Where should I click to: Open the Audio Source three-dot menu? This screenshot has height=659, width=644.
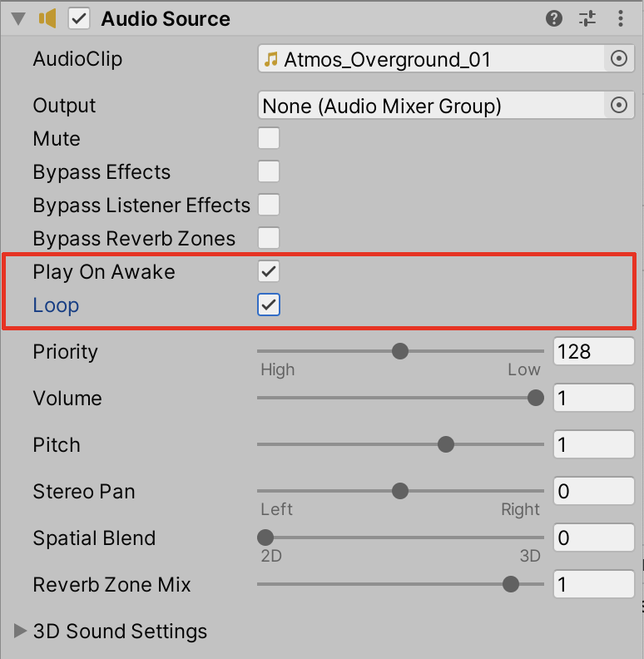pyautogui.click(x=621, y=18)
